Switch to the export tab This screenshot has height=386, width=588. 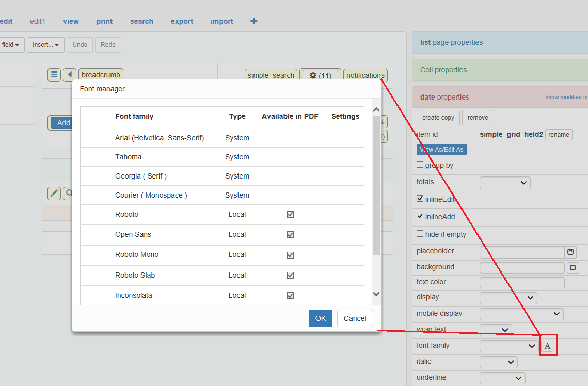coord(182,21)
